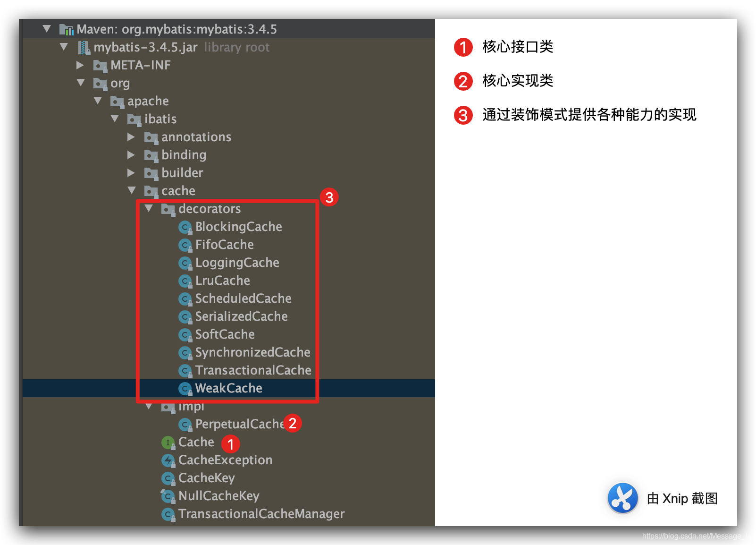Click the BlockingCache class icon

click(185, 227)
